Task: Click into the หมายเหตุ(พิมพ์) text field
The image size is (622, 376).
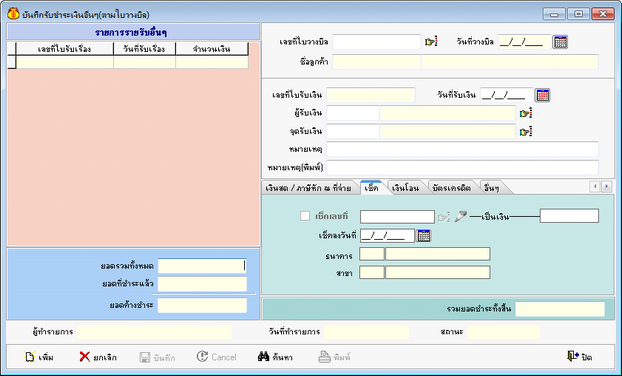Action: pos(462,167)
